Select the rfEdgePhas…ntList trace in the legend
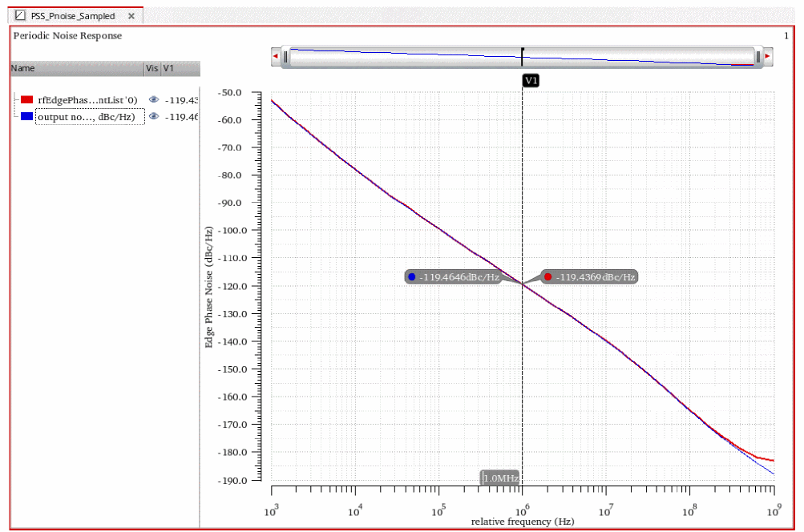804x532 pixels. click(87, 100)
